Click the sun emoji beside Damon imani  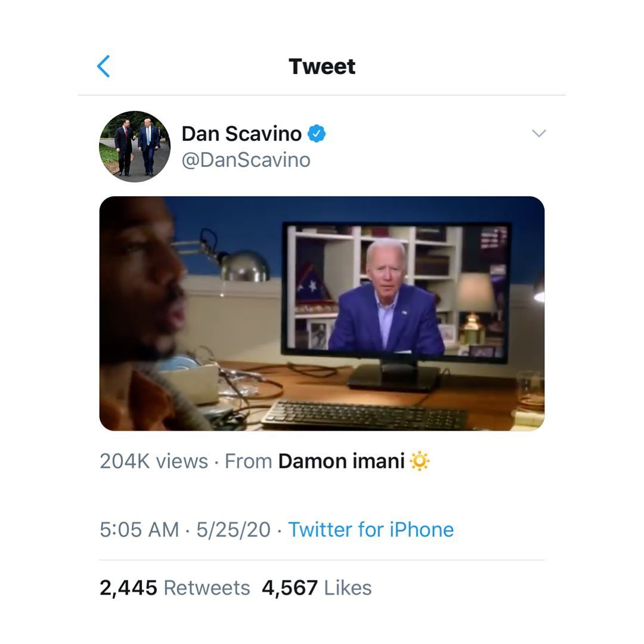pos(420,462)
